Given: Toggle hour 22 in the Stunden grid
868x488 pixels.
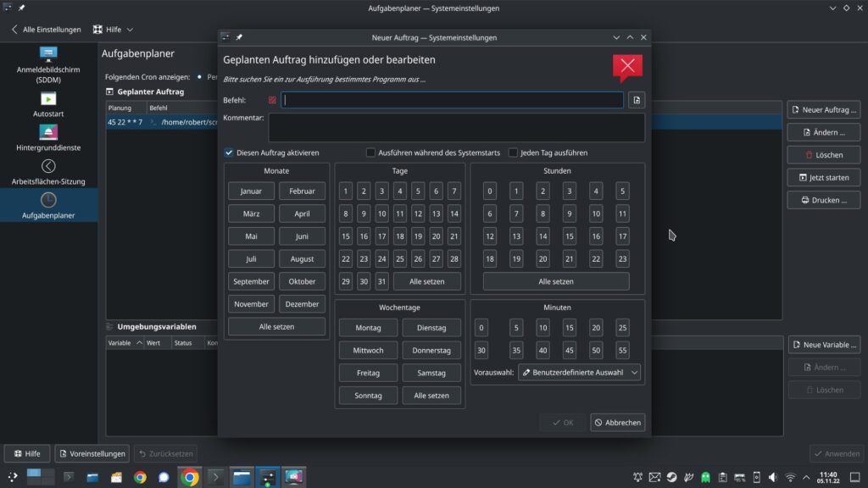Looking at the screenshot, I should click(596, 259).
